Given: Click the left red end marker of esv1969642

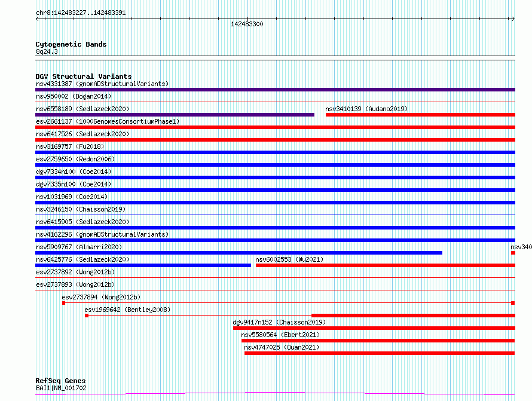Looking at the screenshot, I should [x=87, y=316].
